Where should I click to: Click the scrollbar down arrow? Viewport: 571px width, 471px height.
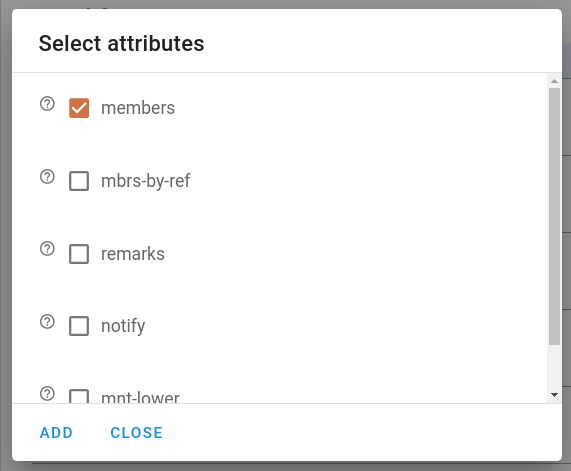[555, 395]
